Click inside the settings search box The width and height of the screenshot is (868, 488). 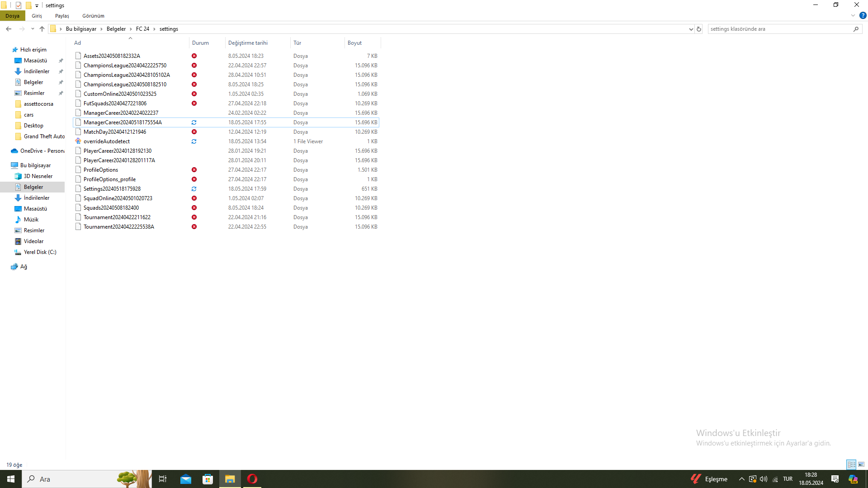click(x=769, y=28)
